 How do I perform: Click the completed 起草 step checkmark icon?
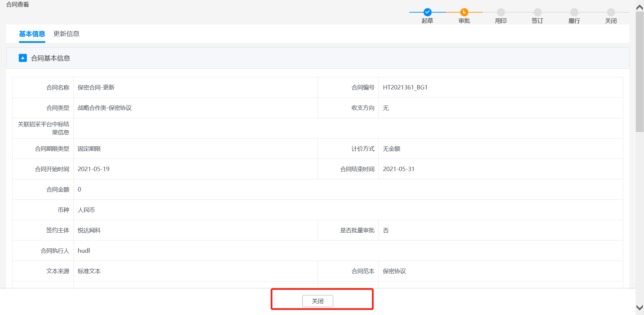427,12
